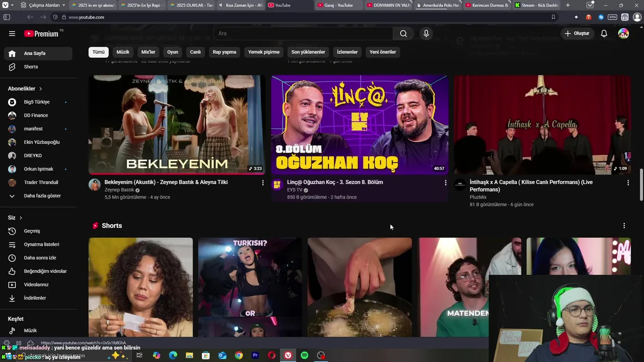Viewport: 644px width, 362px height.
Task: Toggle the browser VPN badge
Action: [612, 17]
